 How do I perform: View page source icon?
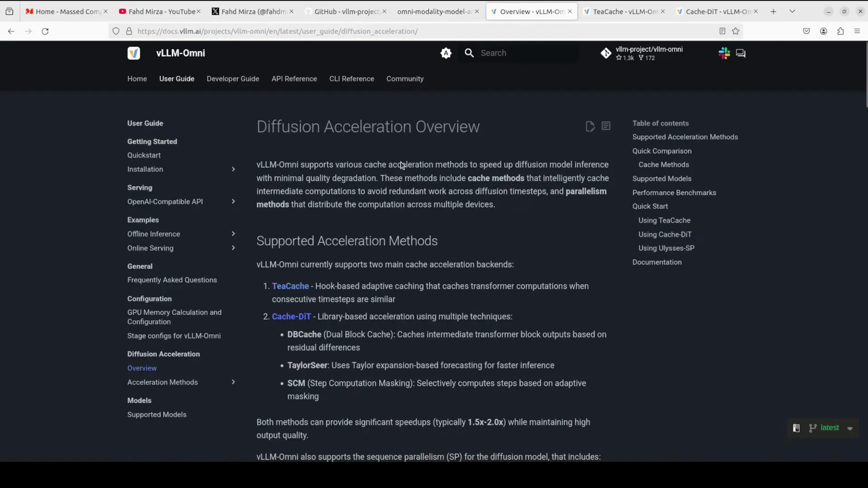606,127
